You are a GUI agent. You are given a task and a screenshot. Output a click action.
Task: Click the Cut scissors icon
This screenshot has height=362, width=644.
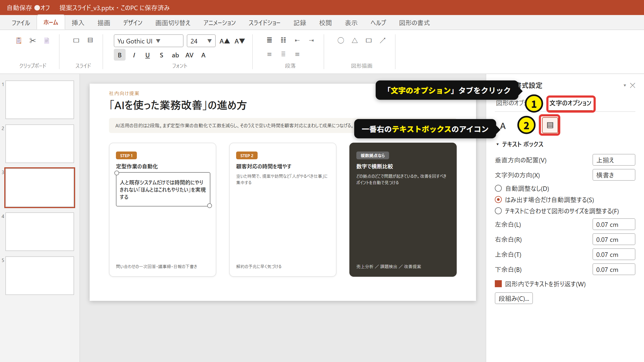(32, 40)
